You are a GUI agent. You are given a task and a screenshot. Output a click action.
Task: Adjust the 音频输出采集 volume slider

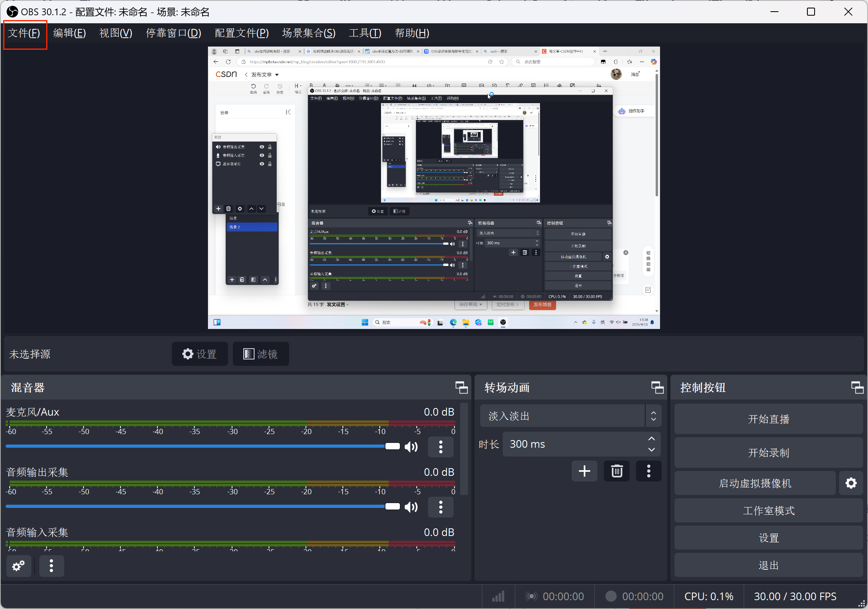[x=392, y=506]
